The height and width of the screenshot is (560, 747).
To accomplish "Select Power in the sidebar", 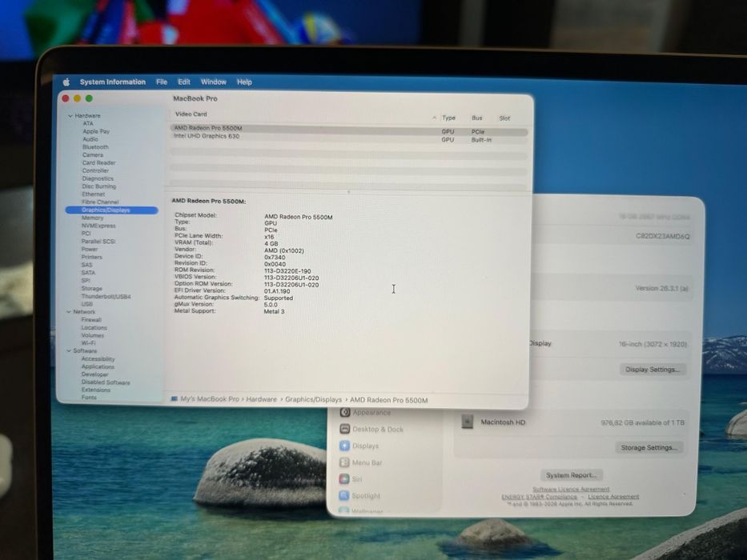I will click(x=90, y=249).
